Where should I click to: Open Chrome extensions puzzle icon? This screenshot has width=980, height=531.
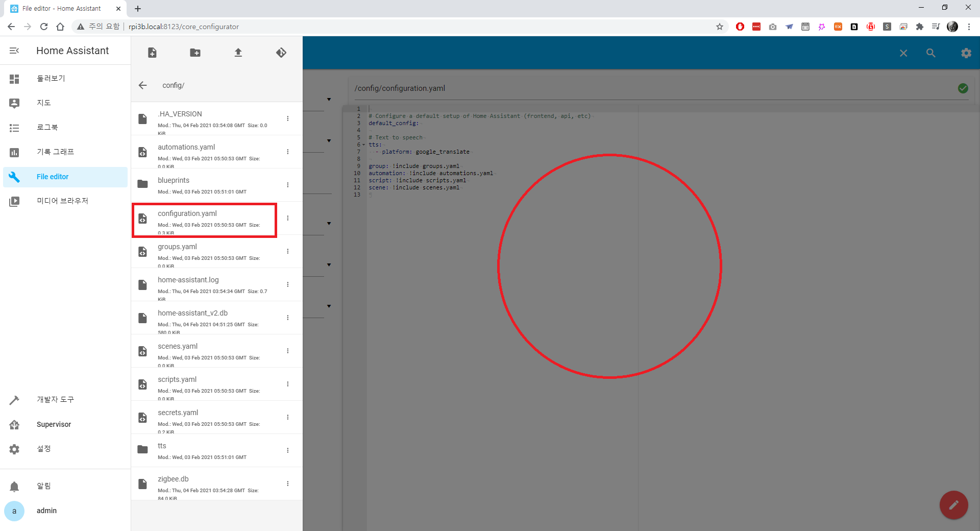pyautogui.click(x=920, y=27)
